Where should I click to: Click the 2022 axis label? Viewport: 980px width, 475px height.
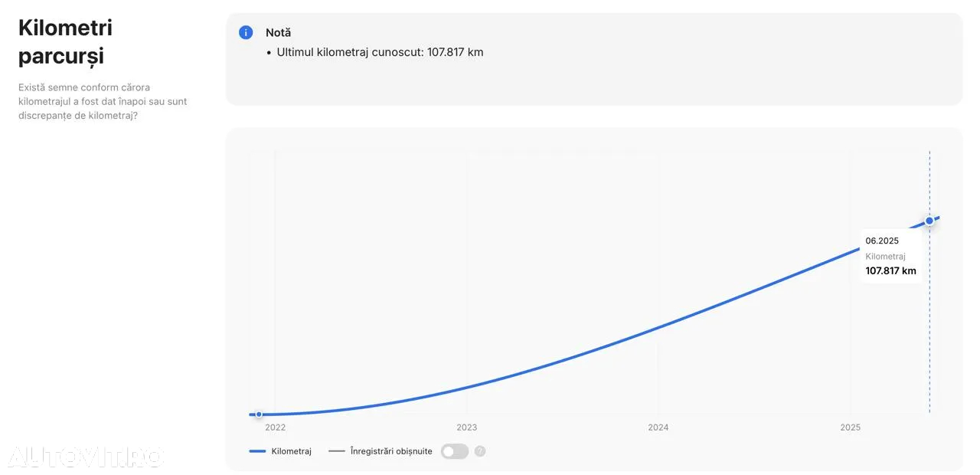point(275,427)
